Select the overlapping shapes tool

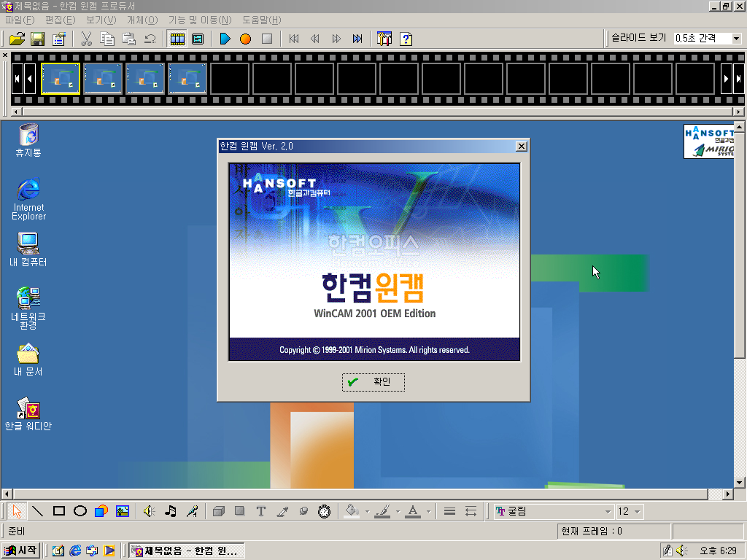click(101, 511)
